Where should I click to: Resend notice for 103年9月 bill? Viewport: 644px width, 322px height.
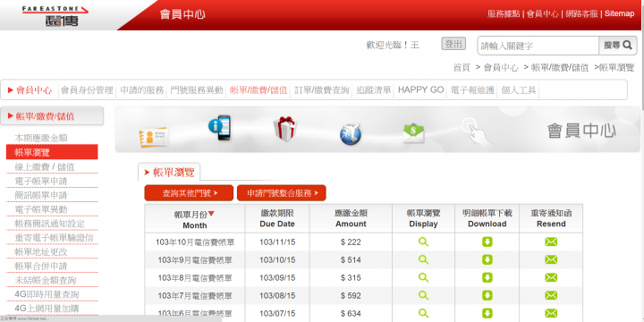pos(551,259)
